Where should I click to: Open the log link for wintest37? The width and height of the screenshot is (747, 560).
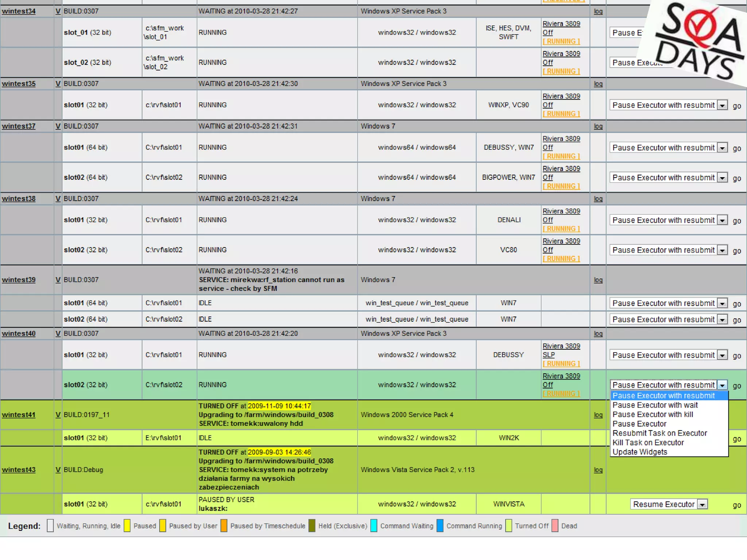coord(598,127)
